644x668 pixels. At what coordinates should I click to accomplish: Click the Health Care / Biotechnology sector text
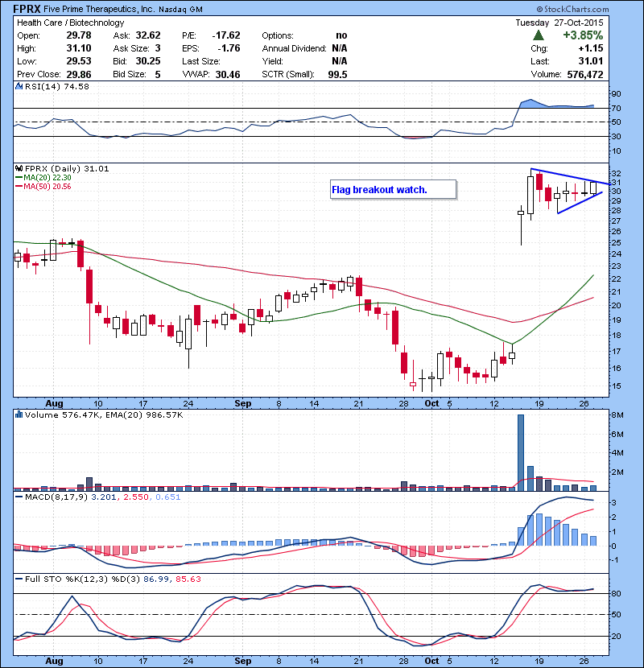(x=70, y=23)
